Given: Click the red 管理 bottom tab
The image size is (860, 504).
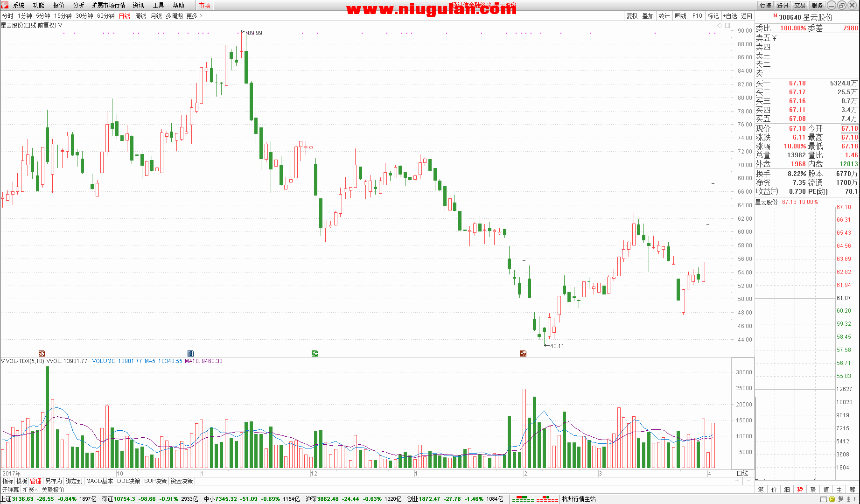Looking at the screenshot, I should pos(36,481).
